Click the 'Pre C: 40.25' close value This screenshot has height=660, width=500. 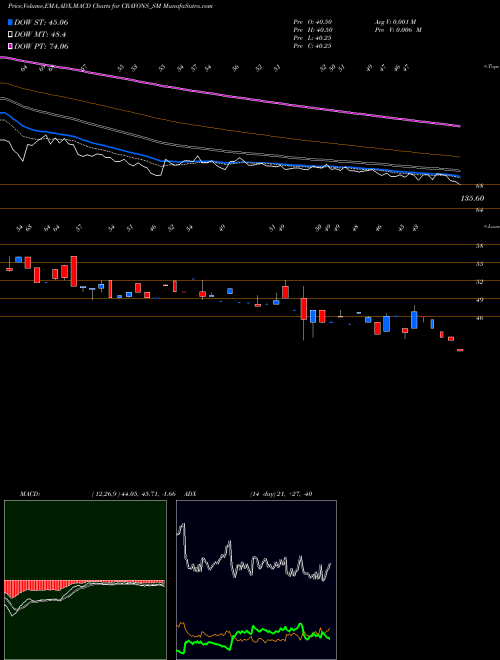[x=312, y=46]
